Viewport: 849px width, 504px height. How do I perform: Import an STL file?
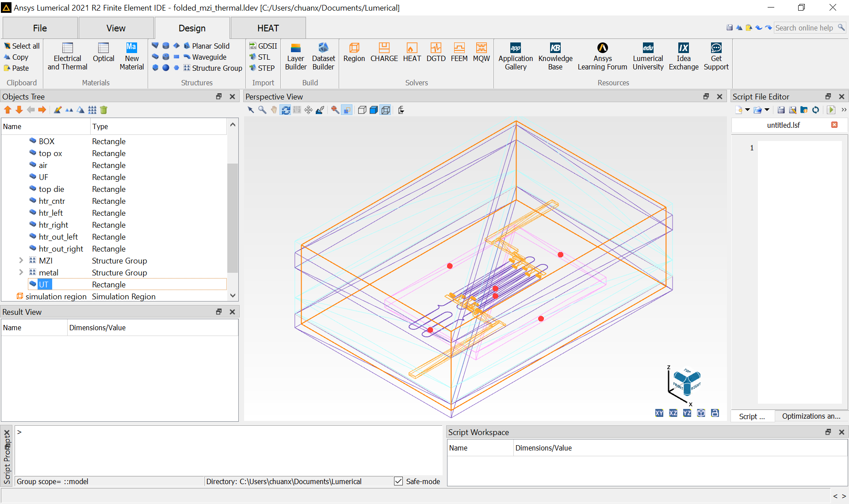coord(260,57)
